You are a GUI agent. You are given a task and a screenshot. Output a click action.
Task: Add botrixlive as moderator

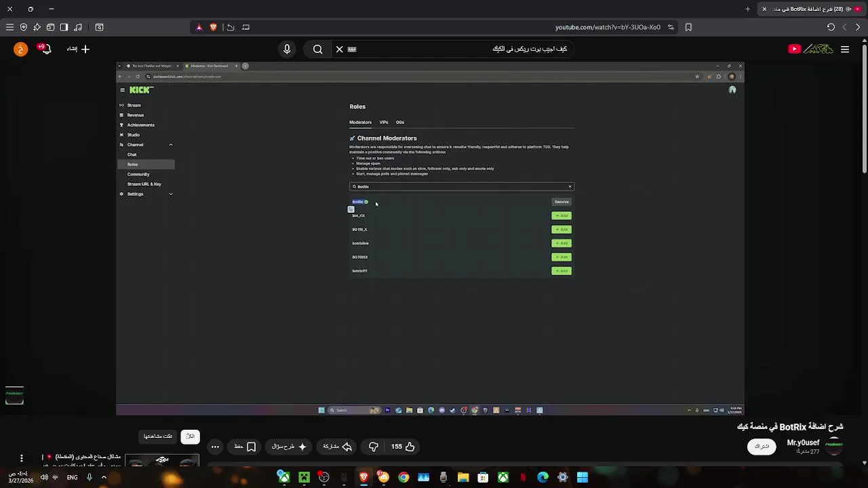pyautogui.click(x=561, y=243)
